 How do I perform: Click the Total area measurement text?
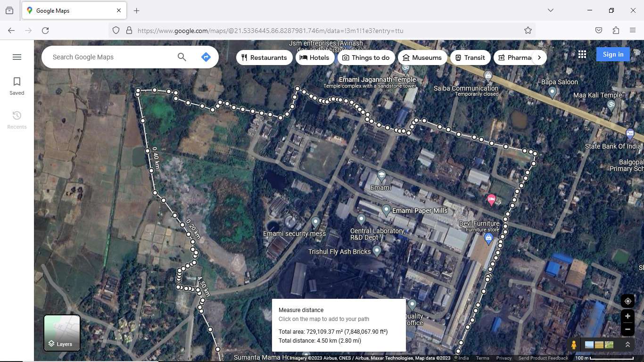point(333,332)
